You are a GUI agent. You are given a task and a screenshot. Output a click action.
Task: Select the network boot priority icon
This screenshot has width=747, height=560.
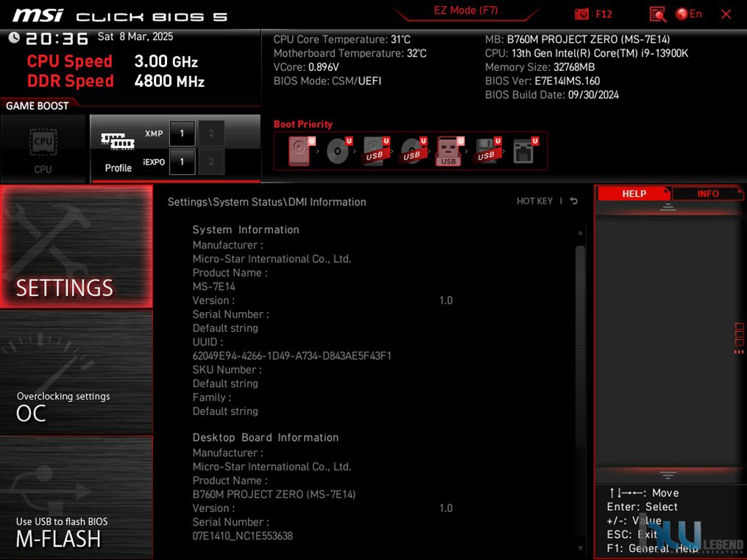[525, 151]
